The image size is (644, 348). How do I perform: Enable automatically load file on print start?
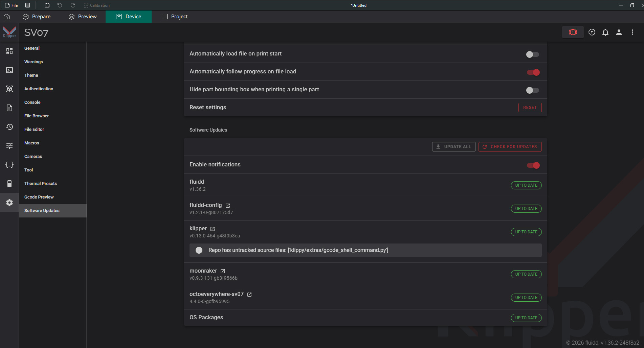(532, 54)
